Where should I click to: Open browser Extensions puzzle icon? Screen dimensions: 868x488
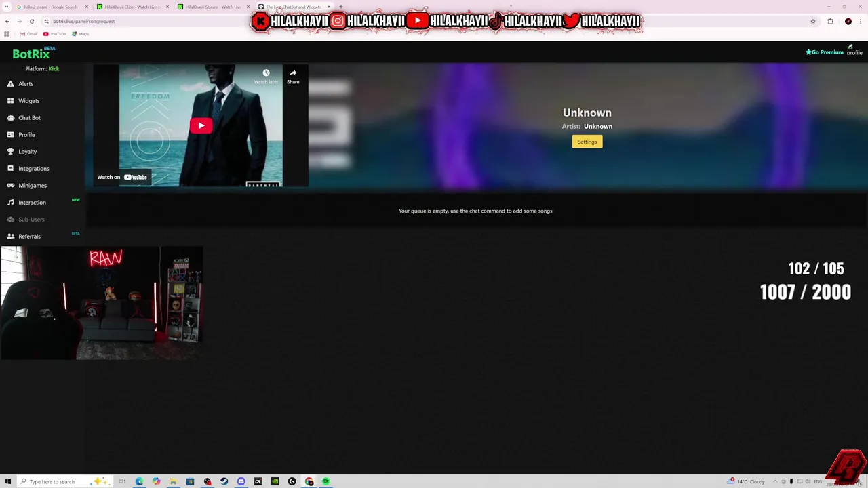tap(831, 21)
